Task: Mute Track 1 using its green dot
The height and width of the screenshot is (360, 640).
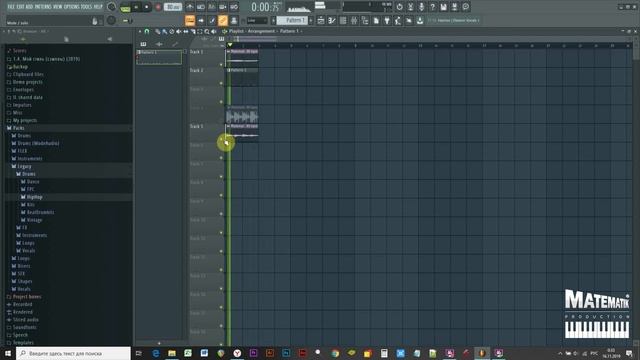Action: [221, 64]
